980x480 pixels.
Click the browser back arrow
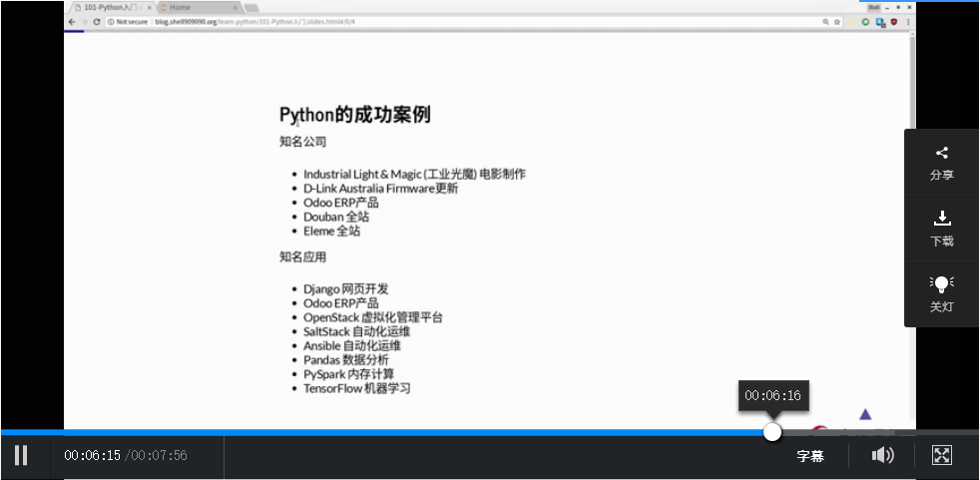point(72,22)
